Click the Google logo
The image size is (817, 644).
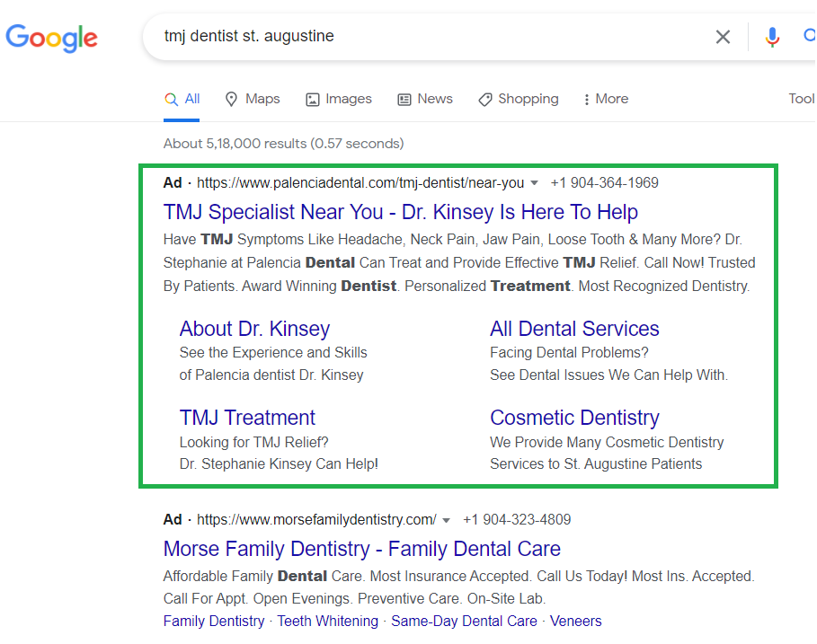(51, 38)
